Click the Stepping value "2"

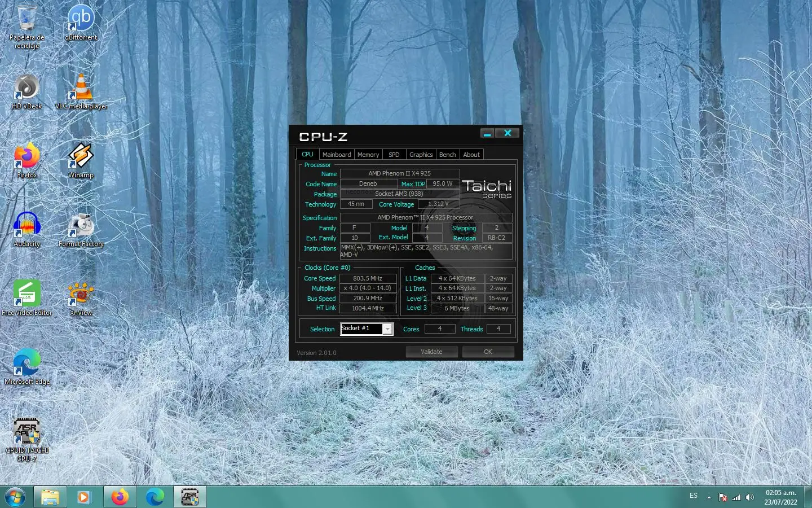pos(497,227)
